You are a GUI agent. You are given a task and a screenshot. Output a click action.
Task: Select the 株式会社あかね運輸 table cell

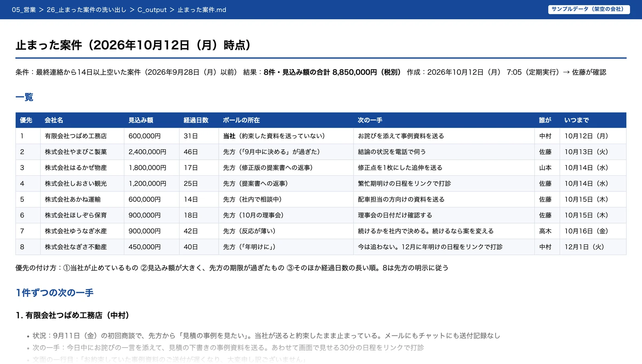(82, 199)
